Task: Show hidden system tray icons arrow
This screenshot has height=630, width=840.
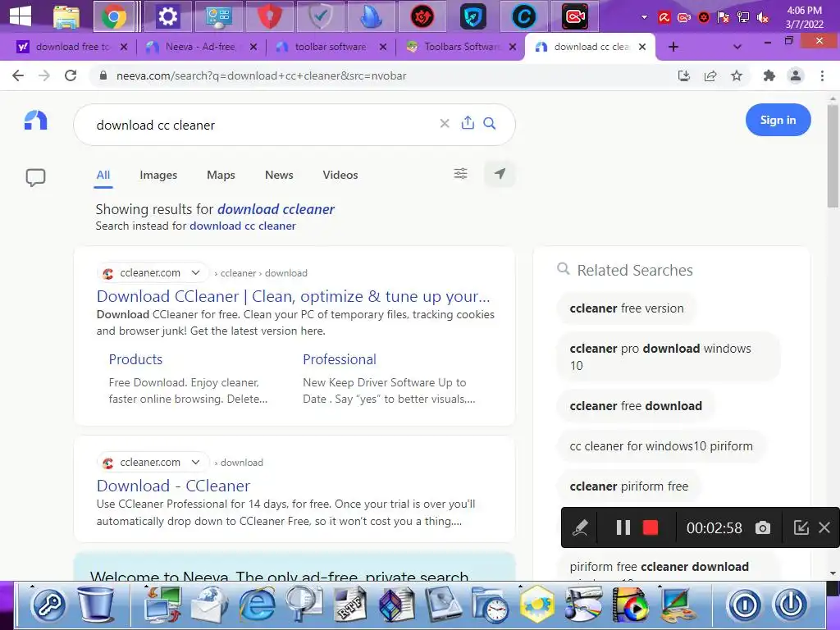Action: [x=645, y=17]
